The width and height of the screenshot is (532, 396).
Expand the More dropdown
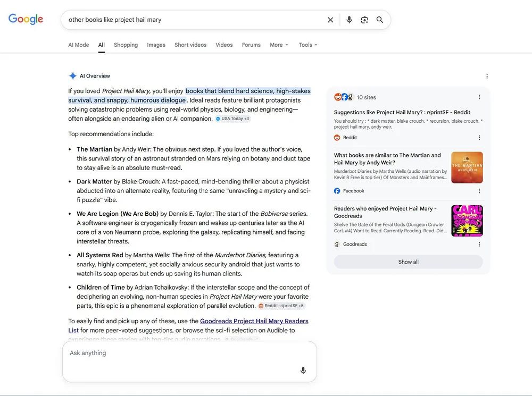point(279,45)
